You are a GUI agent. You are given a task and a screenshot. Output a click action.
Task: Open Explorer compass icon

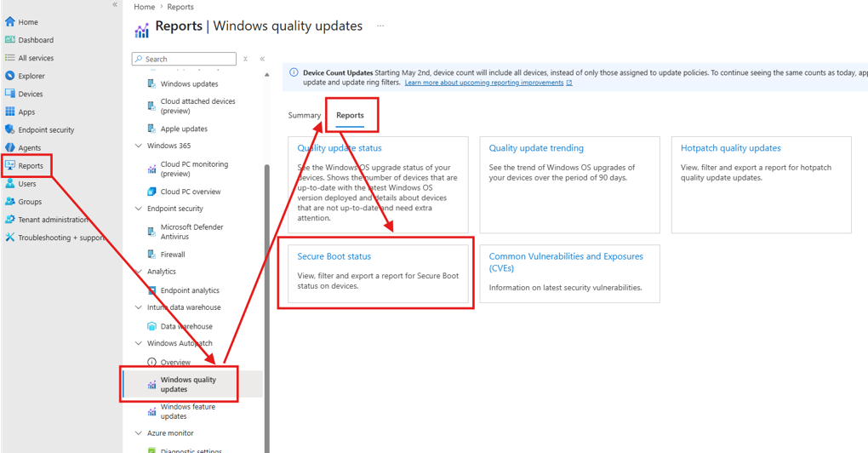[10, 76]
